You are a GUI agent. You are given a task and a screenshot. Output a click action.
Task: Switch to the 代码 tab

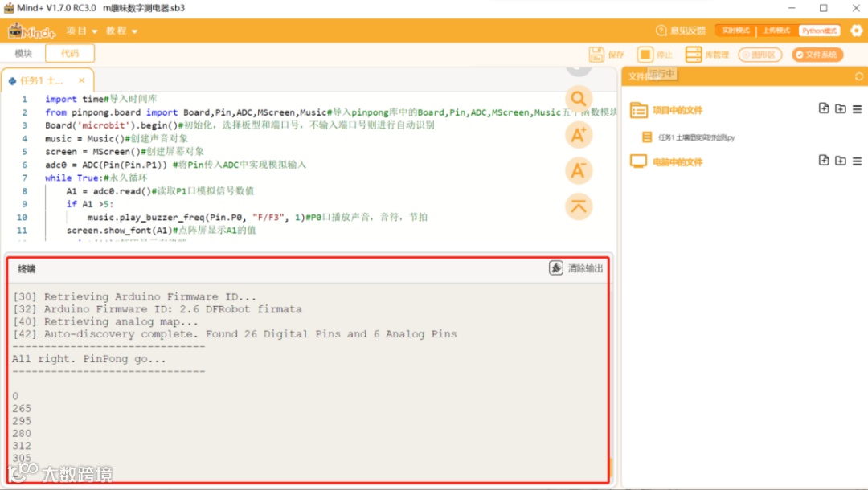[70, 54]
